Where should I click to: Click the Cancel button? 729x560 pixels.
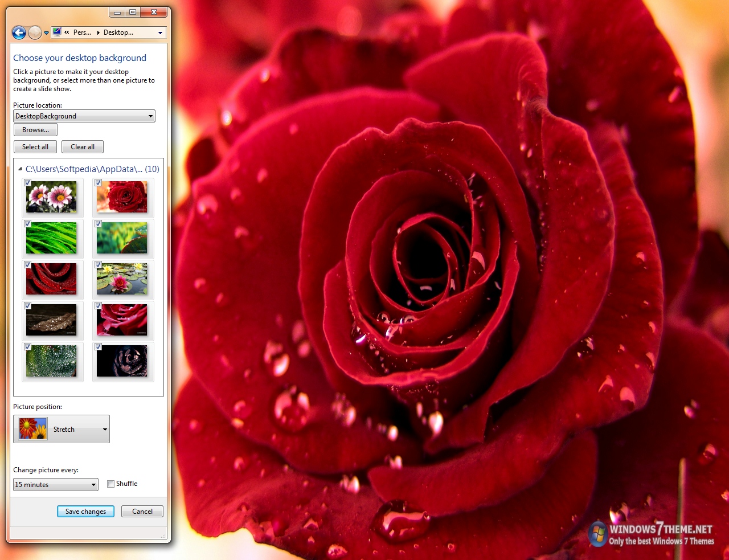point(142,512)
